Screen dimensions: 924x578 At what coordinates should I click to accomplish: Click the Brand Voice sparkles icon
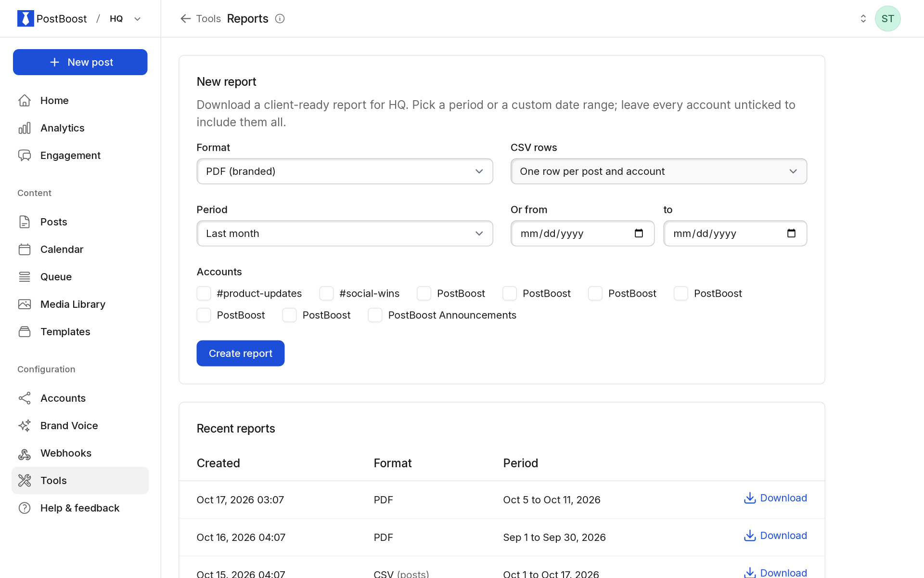pos(25,425)
